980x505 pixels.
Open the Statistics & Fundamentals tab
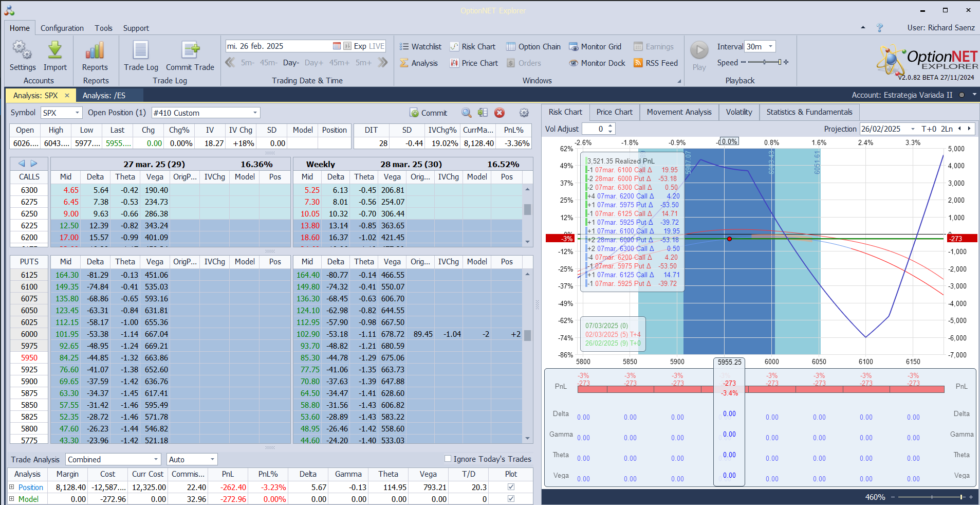(x=809, y=112)
